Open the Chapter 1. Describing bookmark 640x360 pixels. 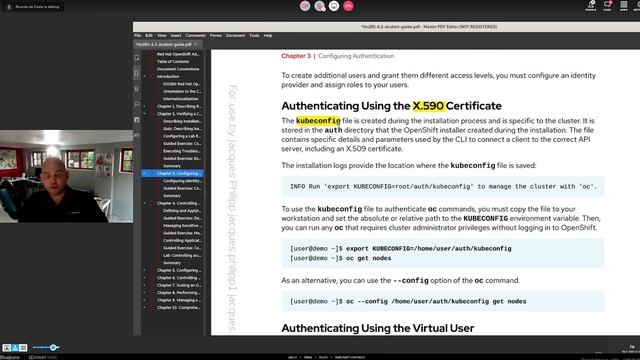(179, 106)
